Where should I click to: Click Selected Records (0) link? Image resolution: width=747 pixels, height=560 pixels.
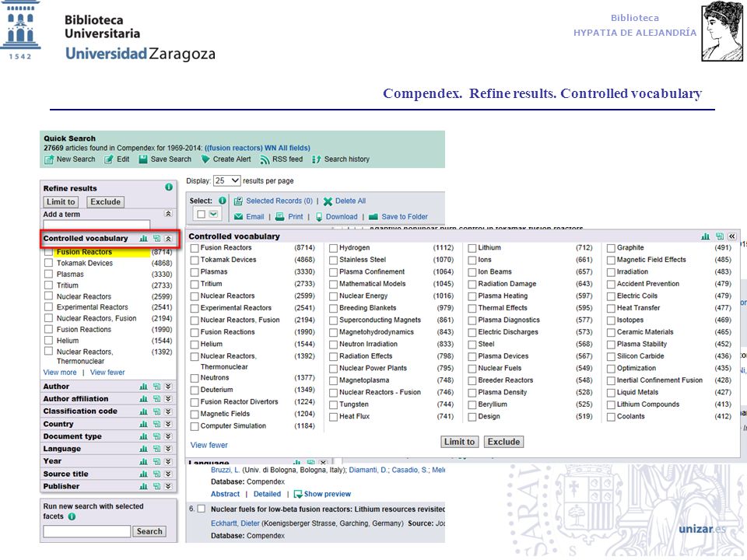[x=279, y=201]
